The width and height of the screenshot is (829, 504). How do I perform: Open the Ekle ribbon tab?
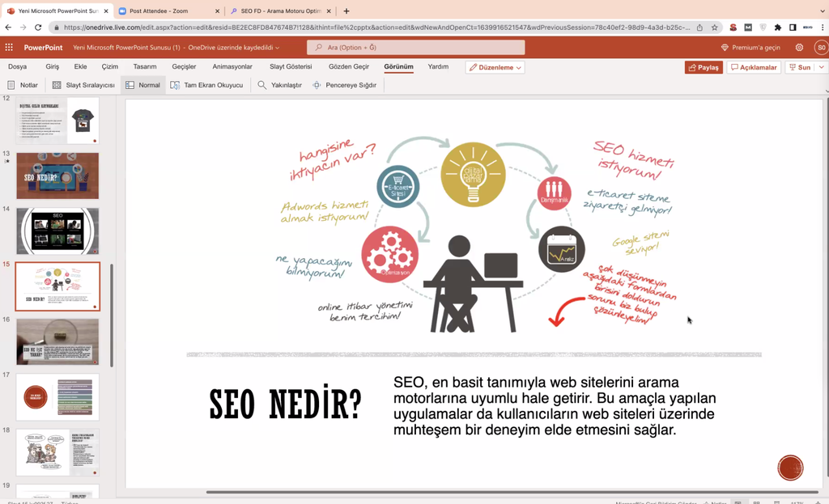80,66
